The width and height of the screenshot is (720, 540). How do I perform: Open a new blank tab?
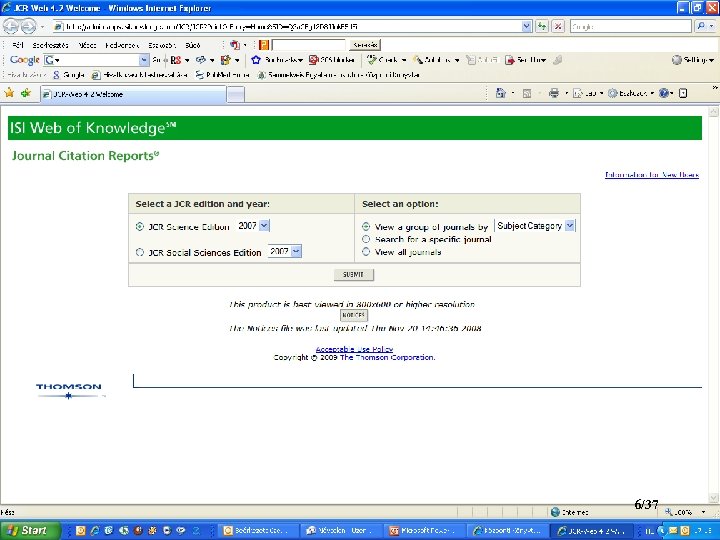pos(236,95)
